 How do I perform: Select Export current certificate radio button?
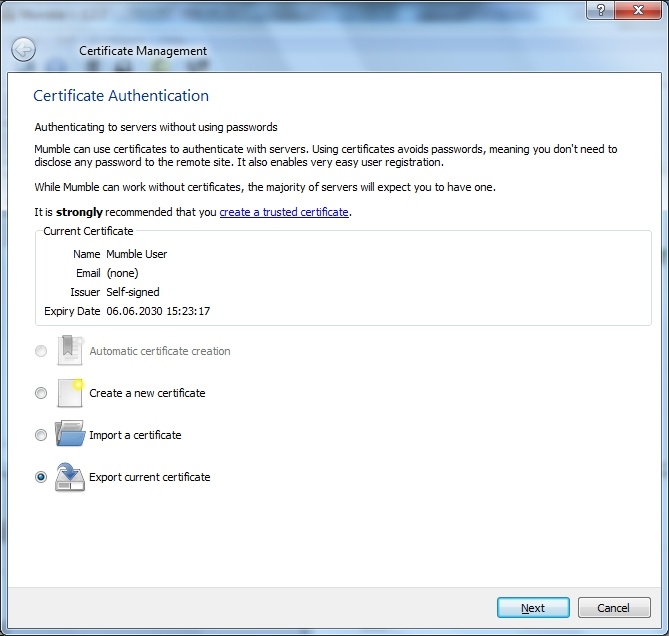(41, 477)
